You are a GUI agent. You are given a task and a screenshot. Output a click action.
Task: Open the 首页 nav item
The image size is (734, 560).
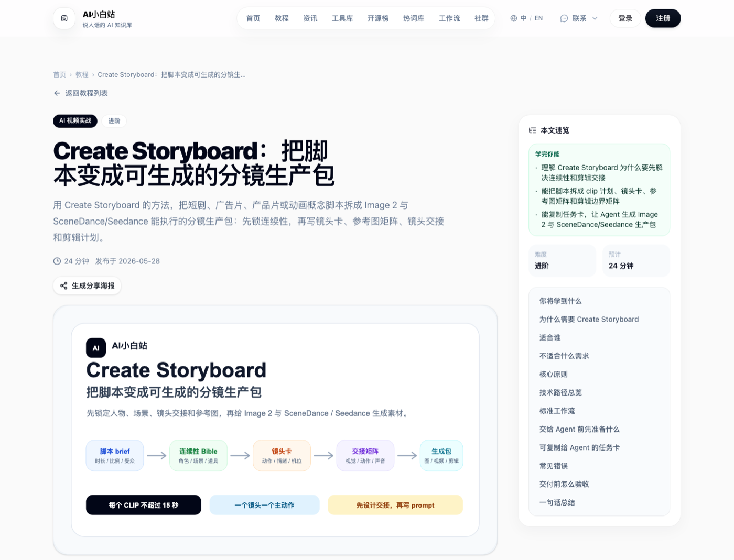[253, 18]
